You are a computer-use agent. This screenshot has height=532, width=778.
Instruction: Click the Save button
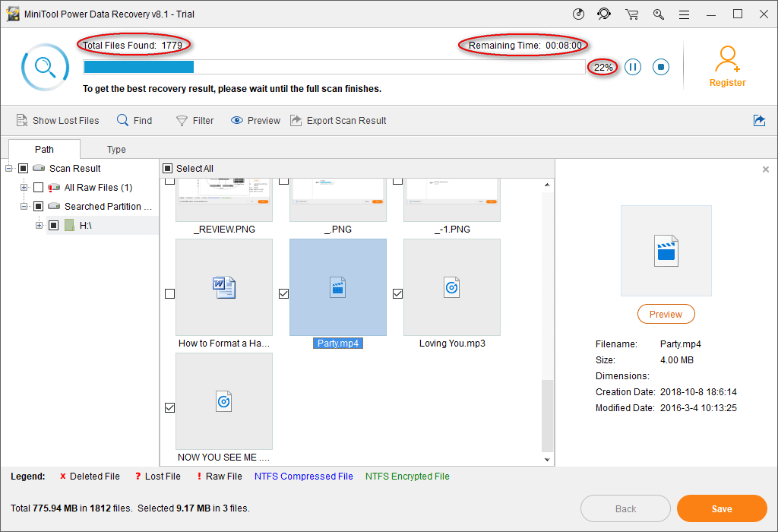pos(722,508)
